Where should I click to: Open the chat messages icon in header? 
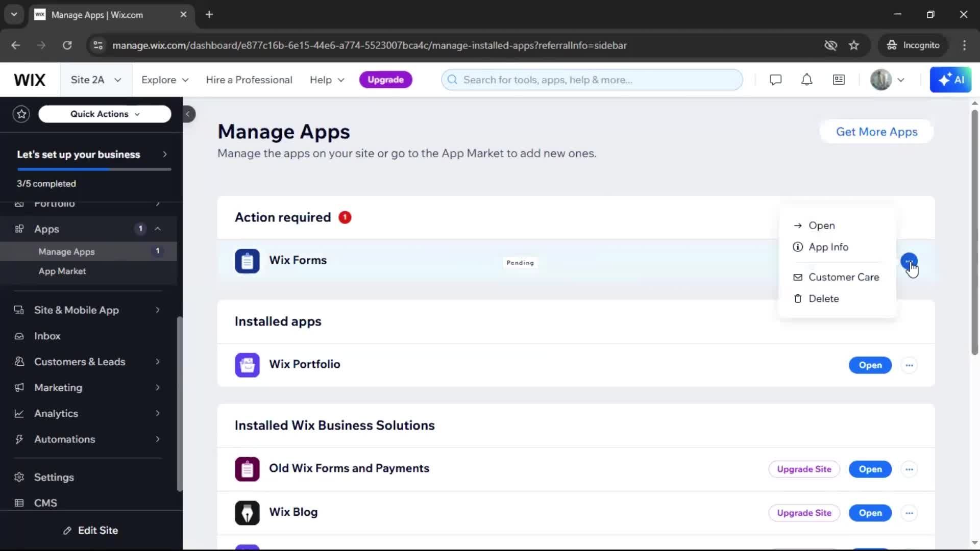[x=775, y=80]
